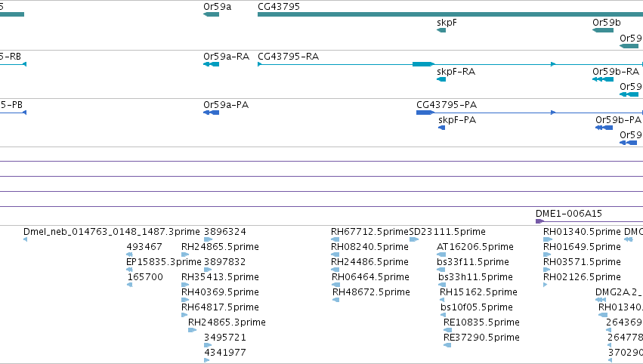Screen dimensions: 643x364
Task: Select the Or59a-RA transcript glyph
Action: [x=212, y=64]
